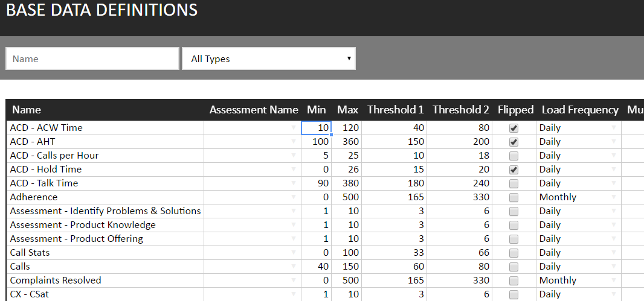Select the Min cell for ACD - ACW Time
Viewport: 644px width, 301px height.
pyautogui.click(x=316, y=128)
